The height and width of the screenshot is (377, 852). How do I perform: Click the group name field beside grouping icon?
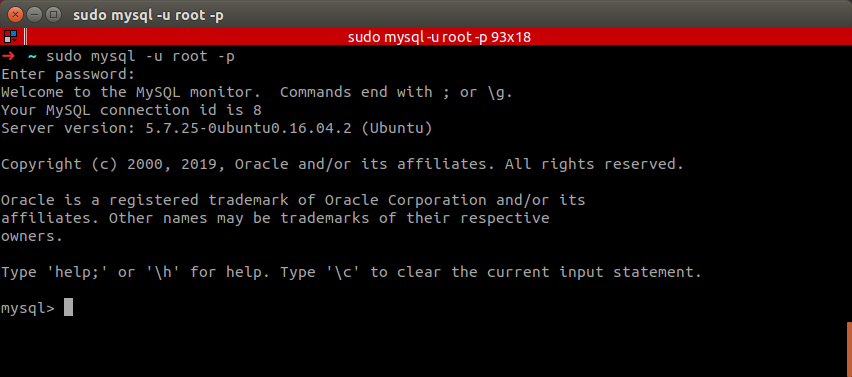pos(25,37)
